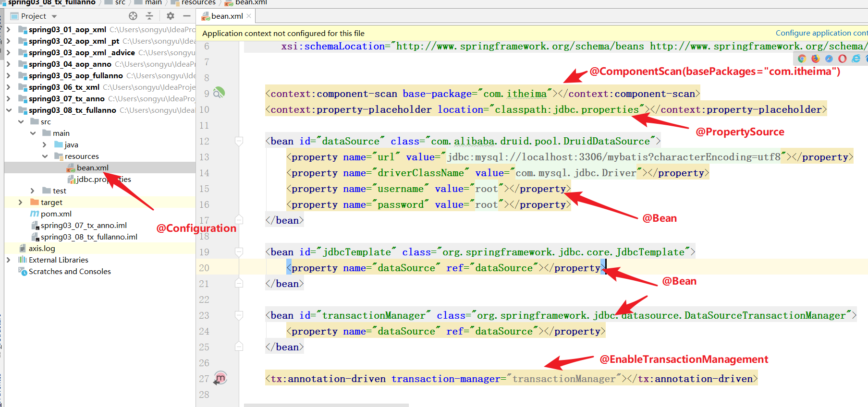This screenshot has height=407, width=868.
Task: Click the 'main' breadcrumb in navigation bar
Action: (x=153, y=2)
